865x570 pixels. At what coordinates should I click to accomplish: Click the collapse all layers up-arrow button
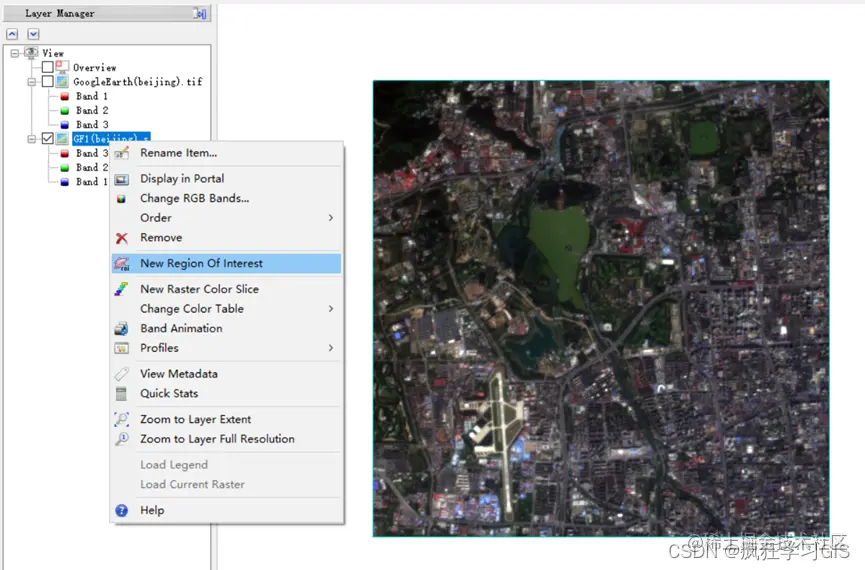(x=12, y=34)
